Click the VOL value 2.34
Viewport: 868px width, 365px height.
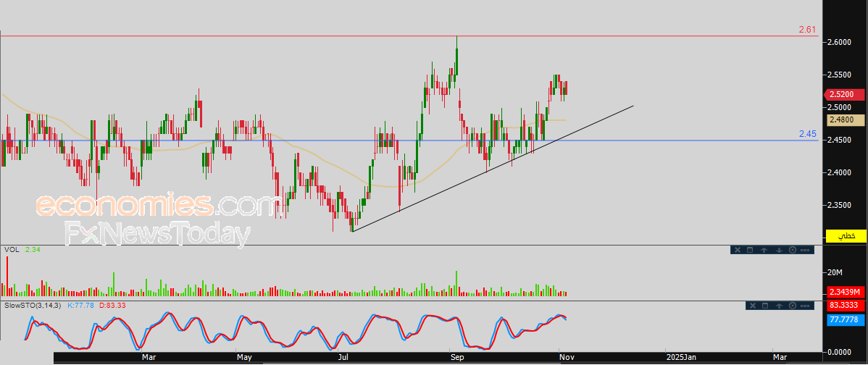33,250
